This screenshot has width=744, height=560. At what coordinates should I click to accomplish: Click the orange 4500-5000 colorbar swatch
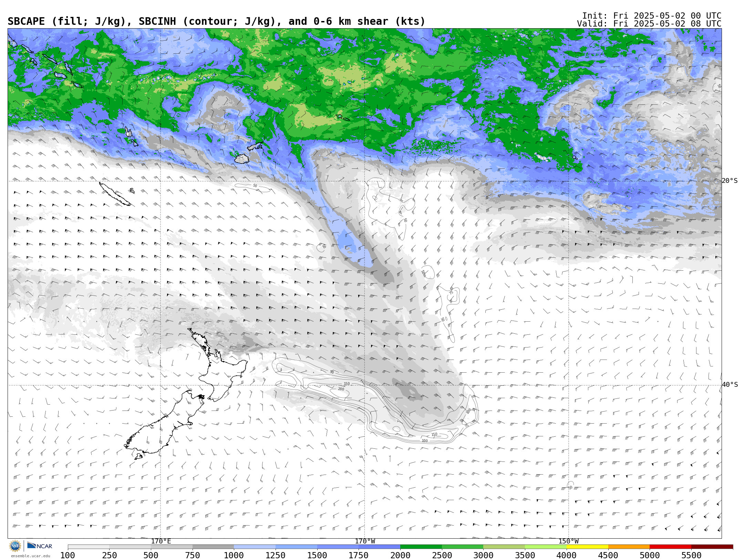629,547
